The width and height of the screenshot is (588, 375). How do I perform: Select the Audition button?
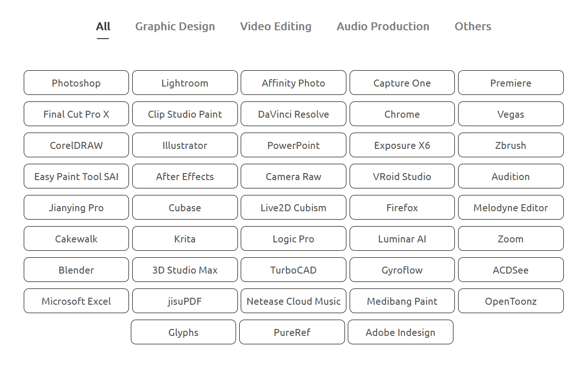tap(511, 176)
